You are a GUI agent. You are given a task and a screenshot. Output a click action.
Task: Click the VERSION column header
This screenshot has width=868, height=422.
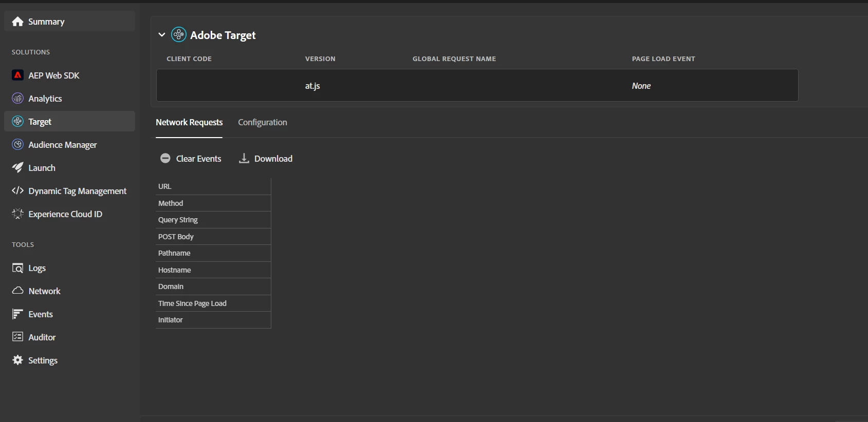coord(320,59)
